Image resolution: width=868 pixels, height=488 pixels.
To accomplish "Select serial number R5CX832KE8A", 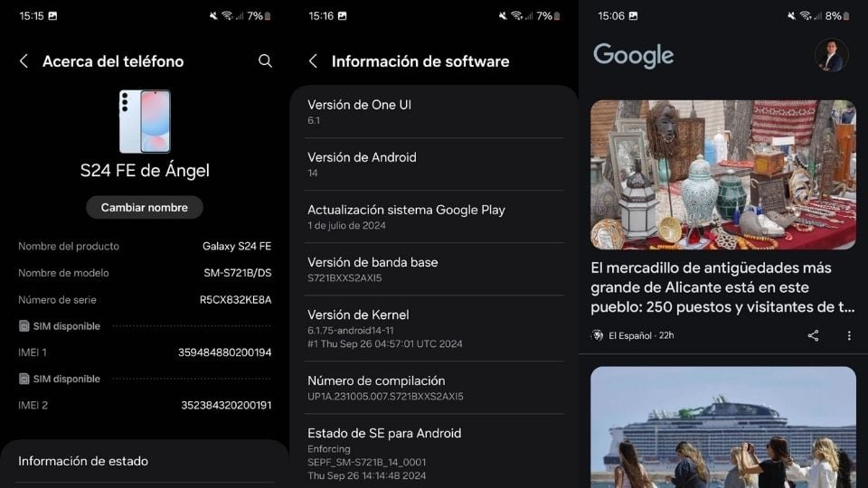I will click(x=235, y=300).
